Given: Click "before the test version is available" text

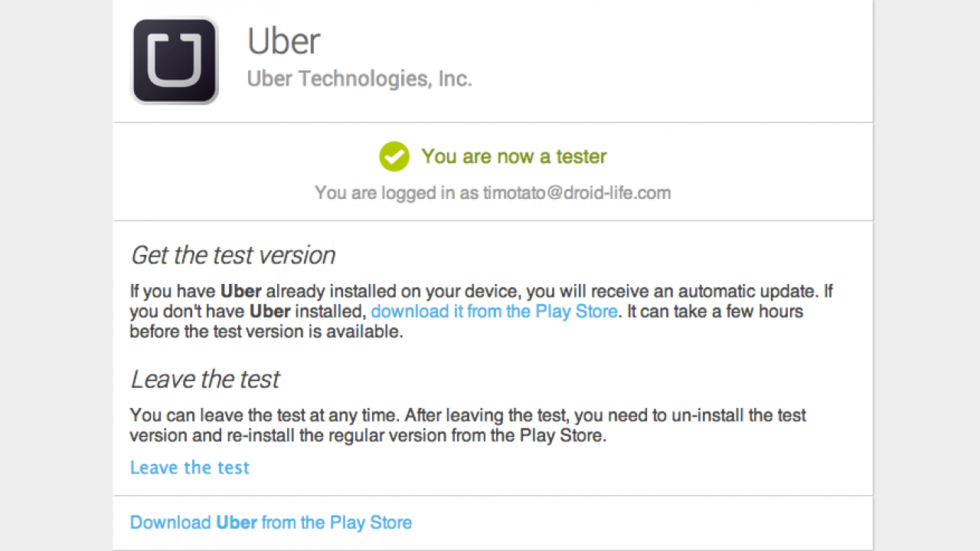Looking at the screenshot, I should pyautogui.click(x=266, y=331).
